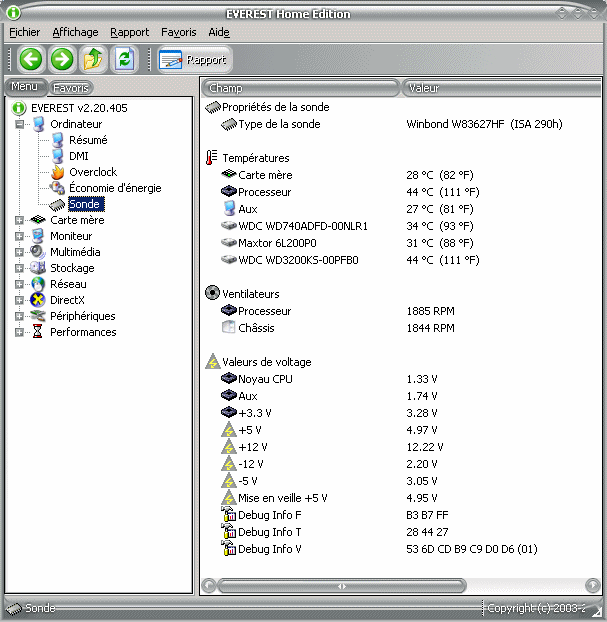Select the Processeur temperature row
The image size is (607, 622).
(264, 192)
